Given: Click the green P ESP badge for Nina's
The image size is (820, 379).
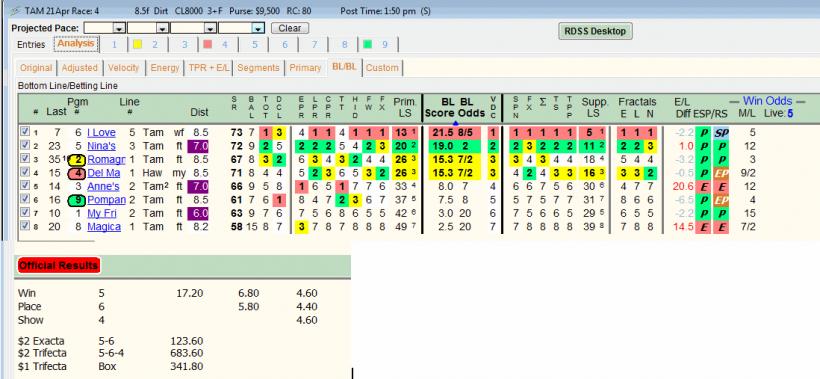Looking at the screenshot, I should coord(703,146).
